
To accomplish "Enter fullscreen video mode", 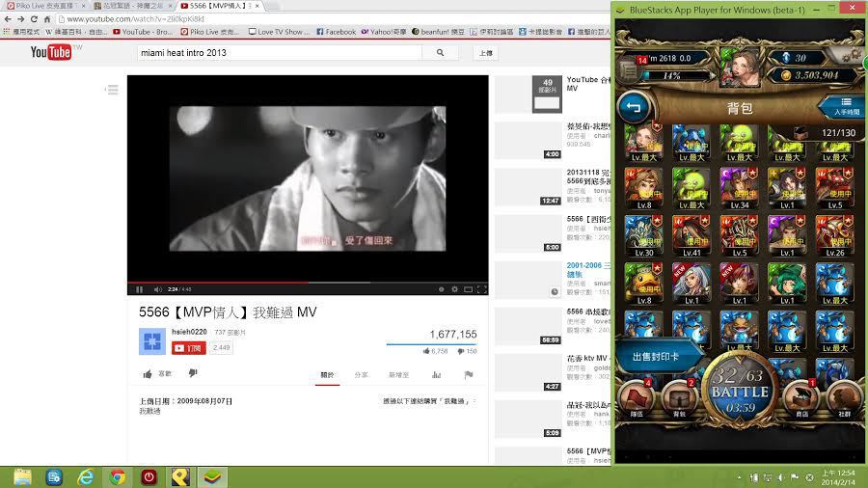I will (481, 289).
